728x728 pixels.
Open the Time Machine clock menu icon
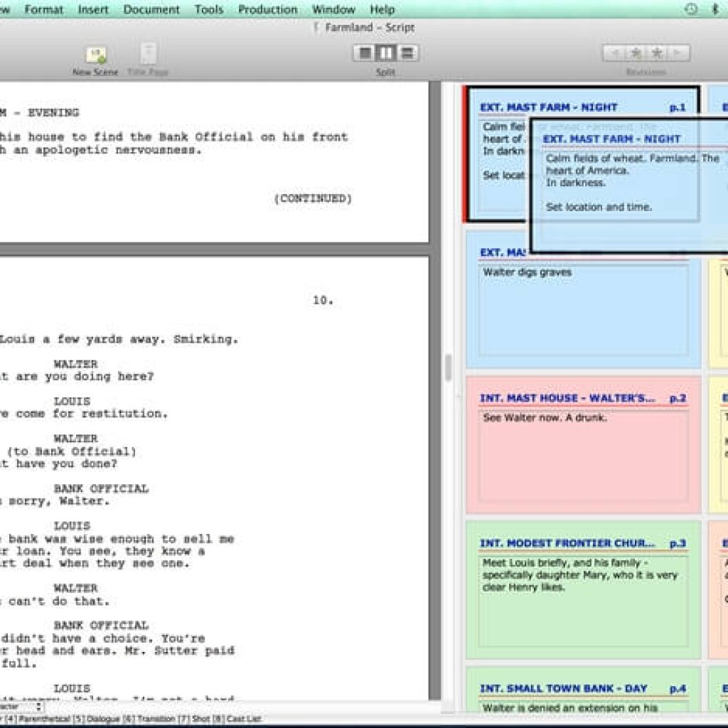[x=691, y=9]
